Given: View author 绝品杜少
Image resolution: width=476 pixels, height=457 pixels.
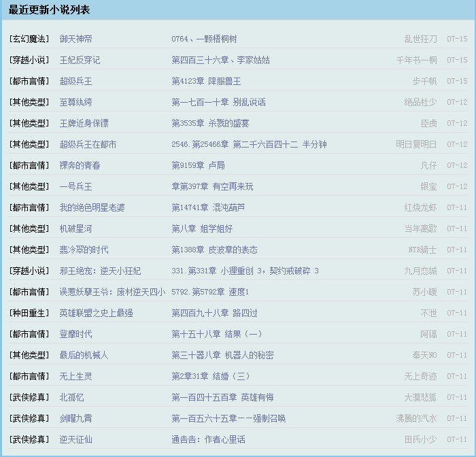Looking at the screenshot, I should coord(420,102).
